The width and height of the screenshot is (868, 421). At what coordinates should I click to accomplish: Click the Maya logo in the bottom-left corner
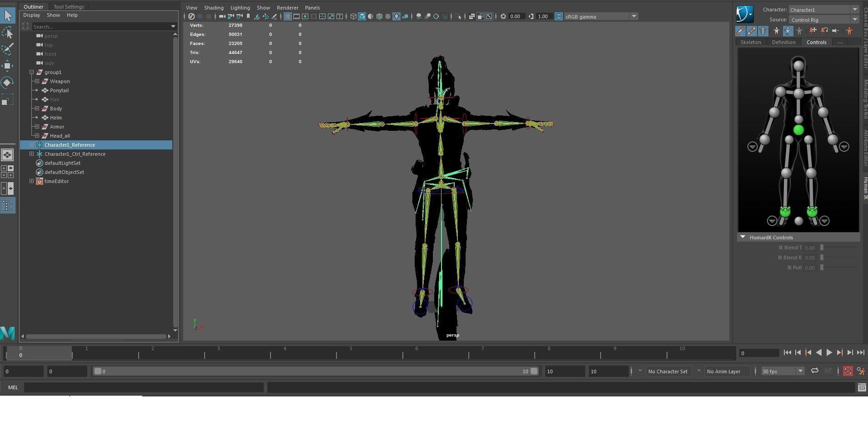(x=8, y=333)
